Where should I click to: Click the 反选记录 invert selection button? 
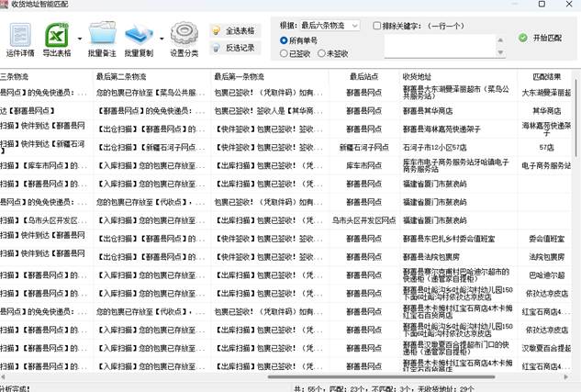pos(235,48)
